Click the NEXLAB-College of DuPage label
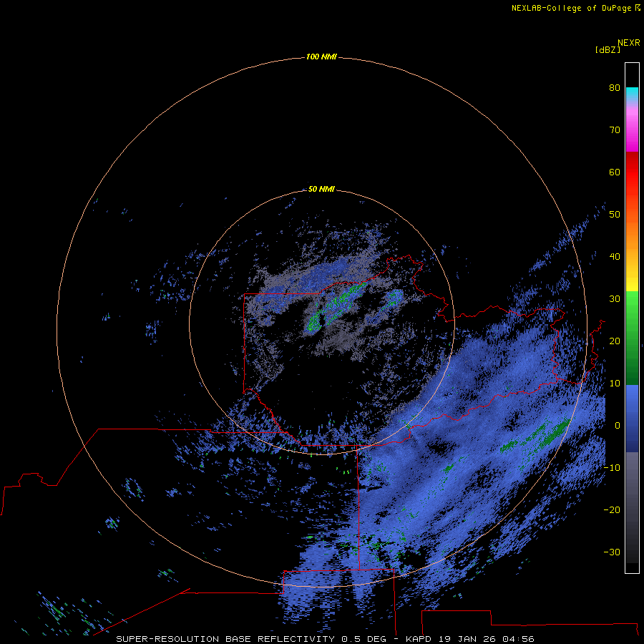Image resolution: width=644 pixels, height=644 pixels. [x=571, y=8]
